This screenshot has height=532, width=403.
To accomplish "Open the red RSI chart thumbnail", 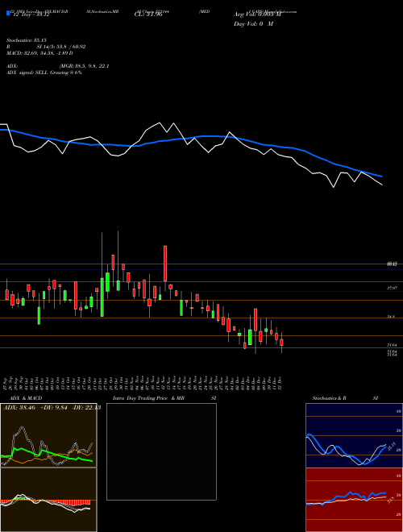I will (x=354, y=500).
